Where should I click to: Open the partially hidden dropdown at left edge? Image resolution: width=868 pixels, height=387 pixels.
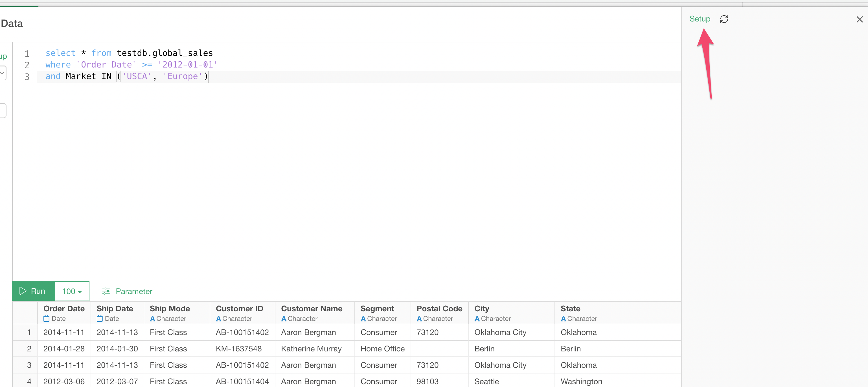point(3,73)
